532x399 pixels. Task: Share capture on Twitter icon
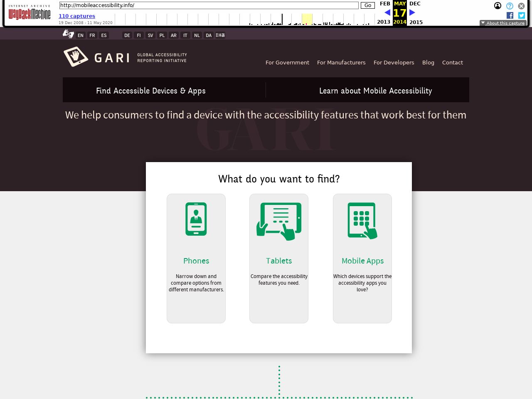coord(522,15)
